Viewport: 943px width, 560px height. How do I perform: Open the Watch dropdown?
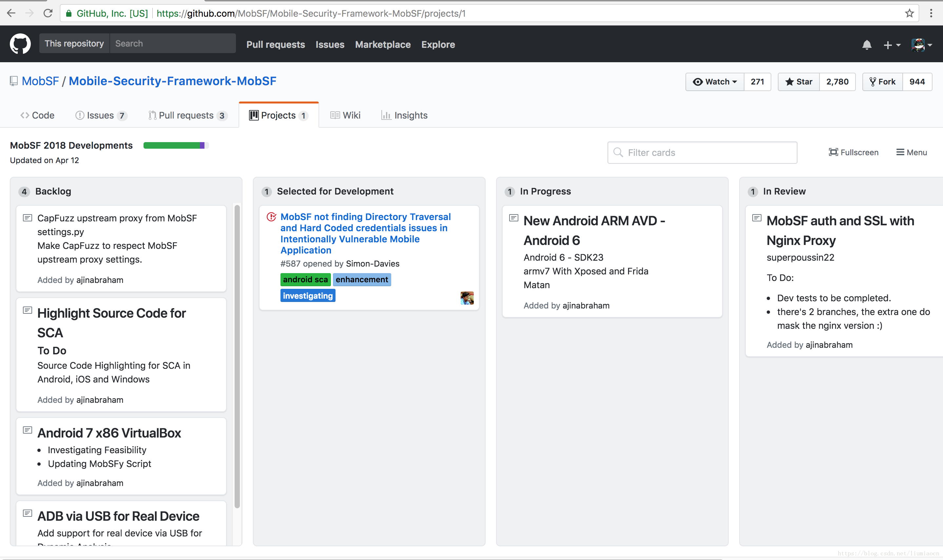click(x=715, y=82)
